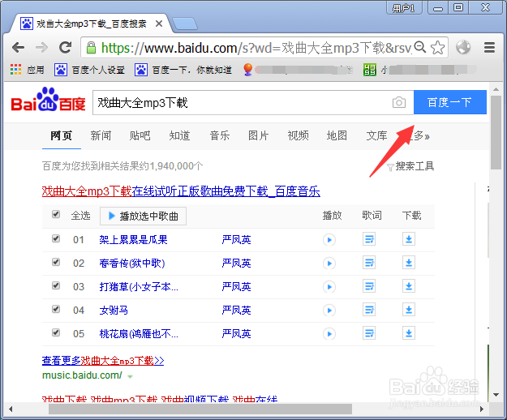
Task: Open the apps grid bookmark
Action: [27, 70]
